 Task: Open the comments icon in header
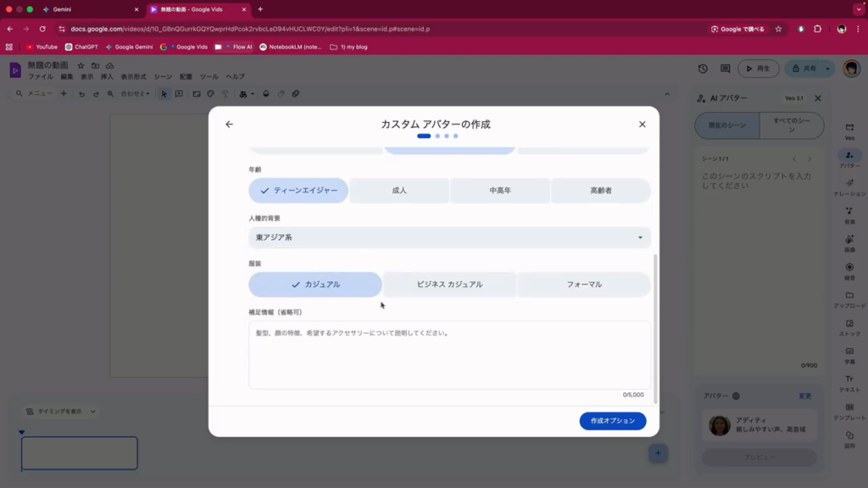coord(725,69)
